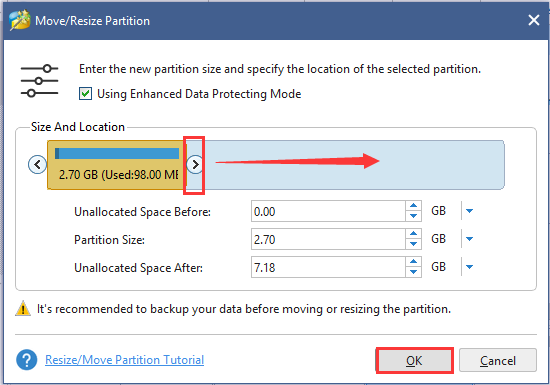Viewport: 550px width, 385px height.
Task: Click the yellow 2.70 GB partition block
Action: [x=116, y=165]
